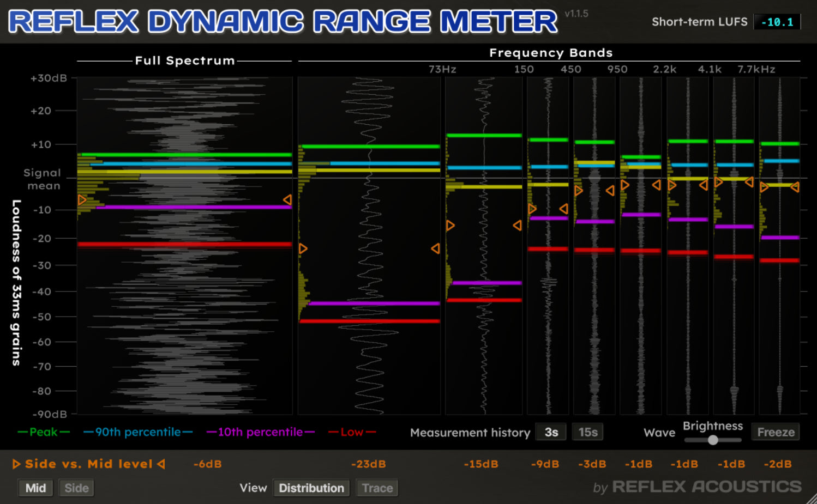817x504 pixels.
Task: Click the -6dB Full Spectrum side level value
Action: (208, 464)
